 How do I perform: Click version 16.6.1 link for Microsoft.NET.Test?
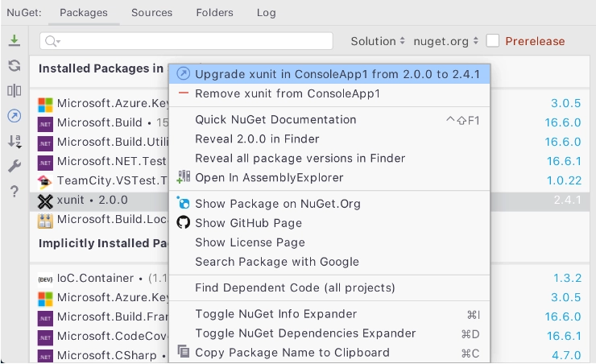[564, 162]
